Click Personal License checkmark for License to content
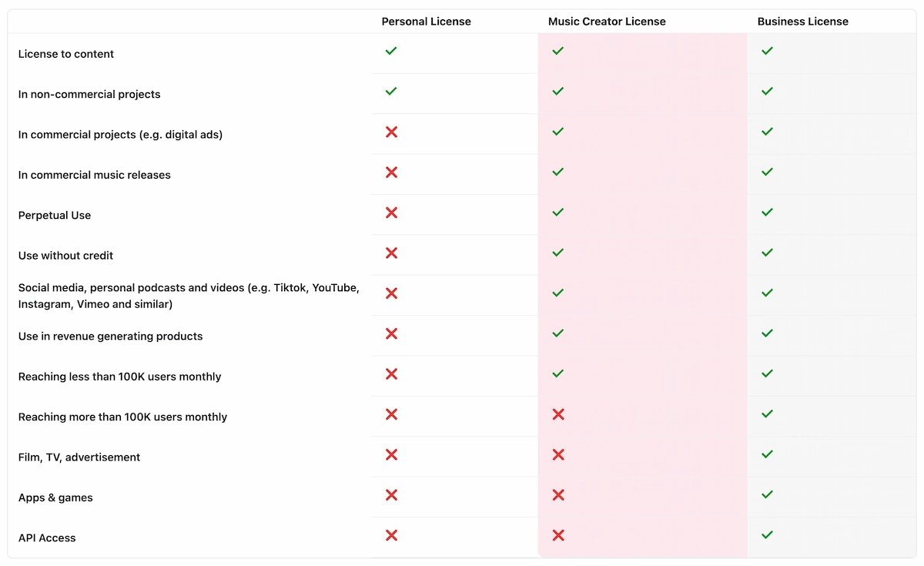 pyautogui.click(x=391, y=51)
